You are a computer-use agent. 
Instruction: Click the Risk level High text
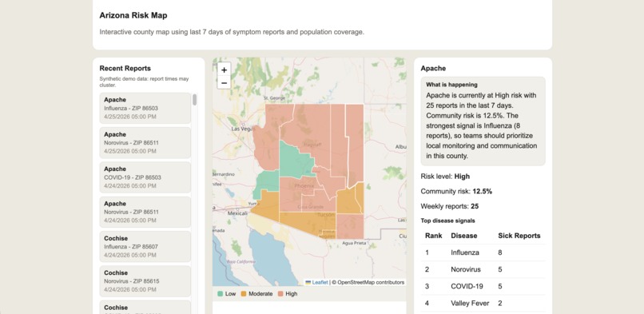(445, 177)
